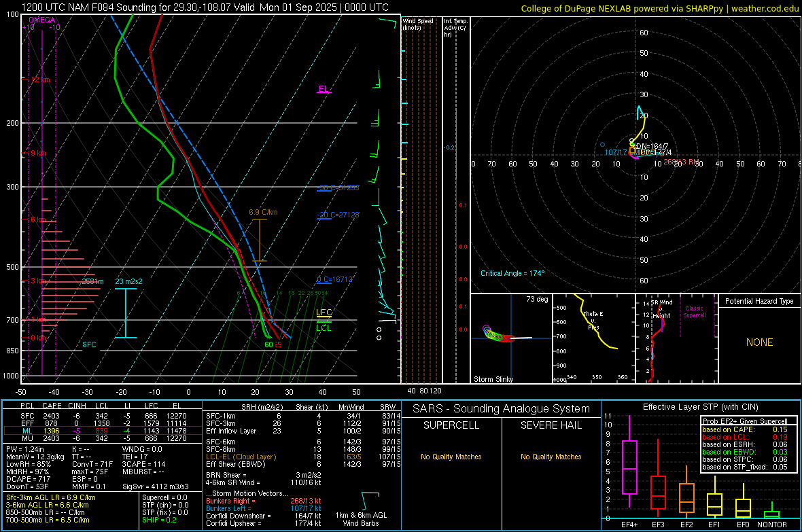Click the NONTOR axis label
The width and height of the screenshot is (802, 532).
point(772,525)
